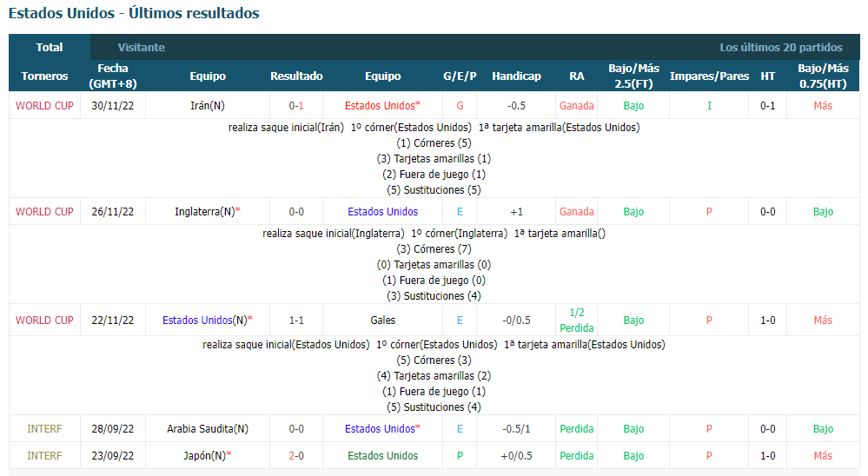Click the Irán(N) team link
The image size is (868, 476).
click(208, 105)
